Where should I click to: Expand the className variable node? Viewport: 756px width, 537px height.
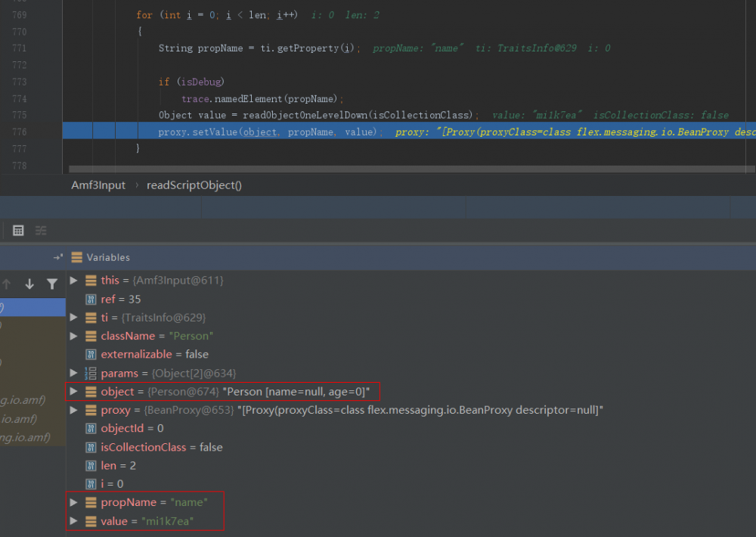pyautogui.click(x=74, y=336)
